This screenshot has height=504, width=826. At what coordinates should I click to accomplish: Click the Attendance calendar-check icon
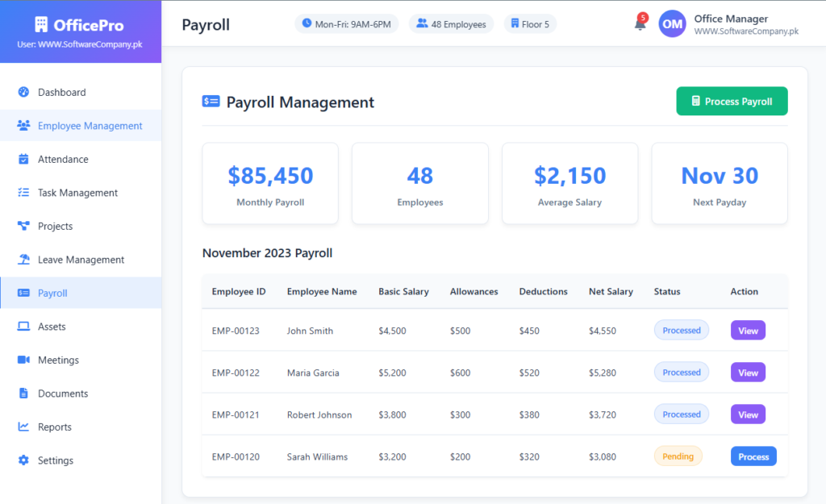tap(23, 159)
